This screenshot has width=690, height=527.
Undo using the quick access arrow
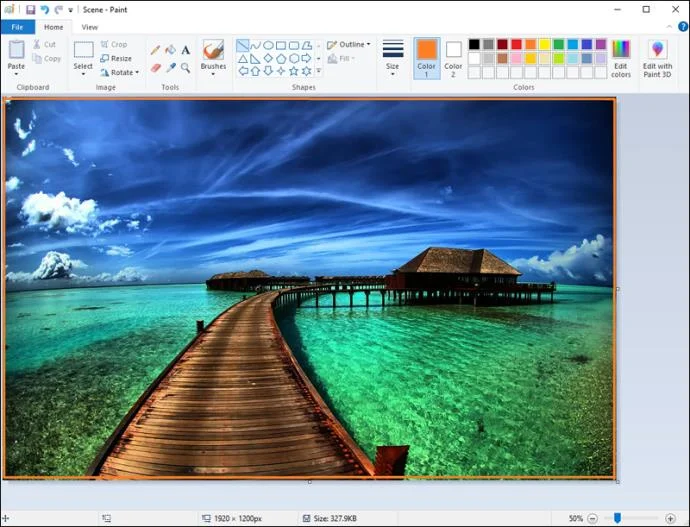pos(44,9)
